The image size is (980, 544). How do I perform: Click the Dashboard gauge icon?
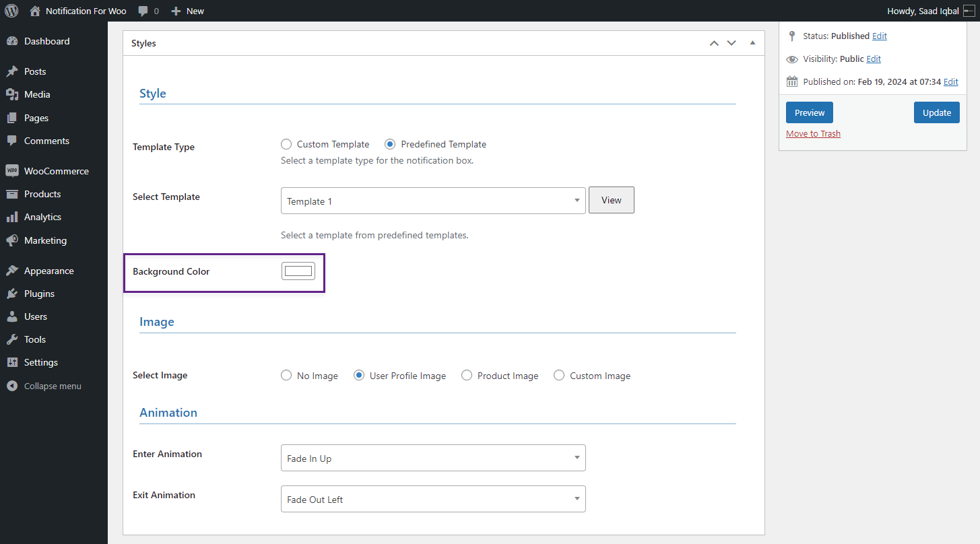pyautogui.click(x=12, y=41)
